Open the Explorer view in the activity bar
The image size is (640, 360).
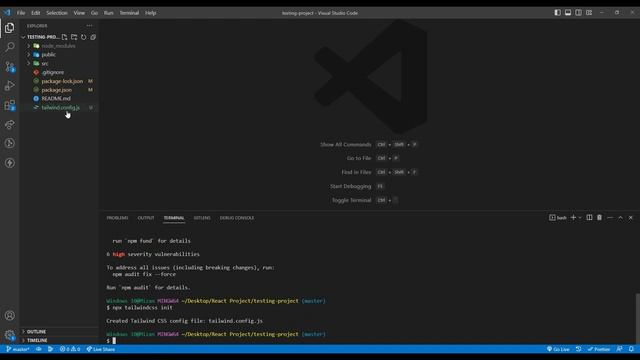click(9, 28)
